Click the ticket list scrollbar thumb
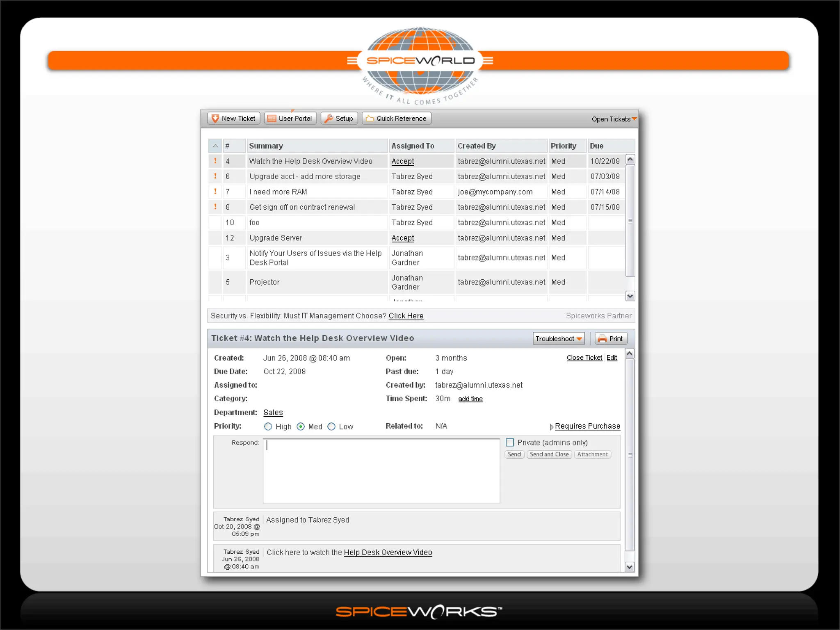The height and width of the screenshot is (630, 840). click(x=630, y=221)
